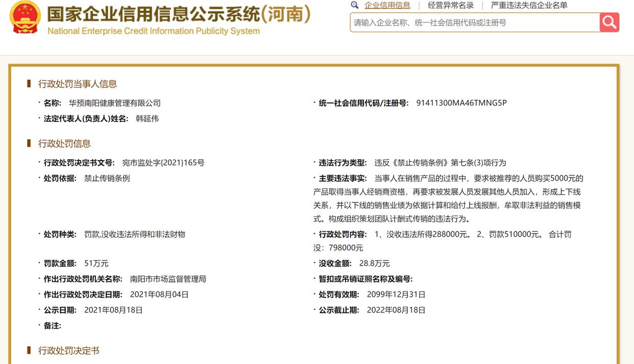Click the red search magnifier button
This screenshot has width=634, height=364.
(609, 22)
